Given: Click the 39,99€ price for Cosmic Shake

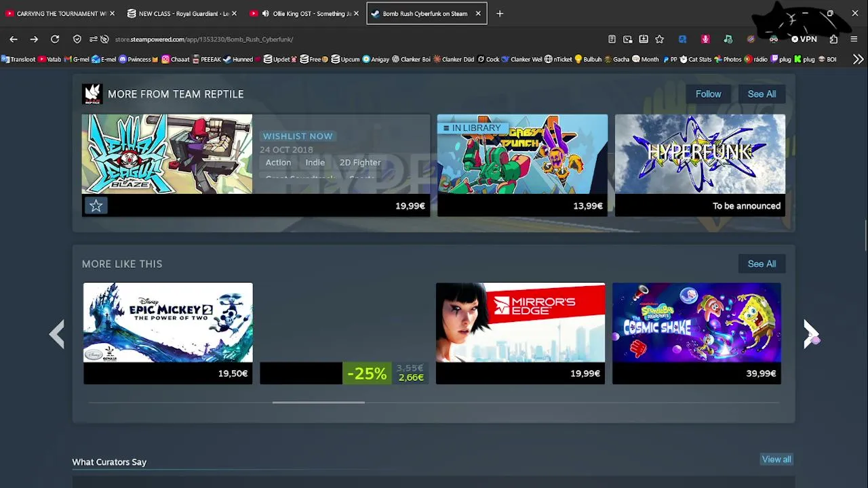Looking at the screenshot, I should tap(761, 373).
